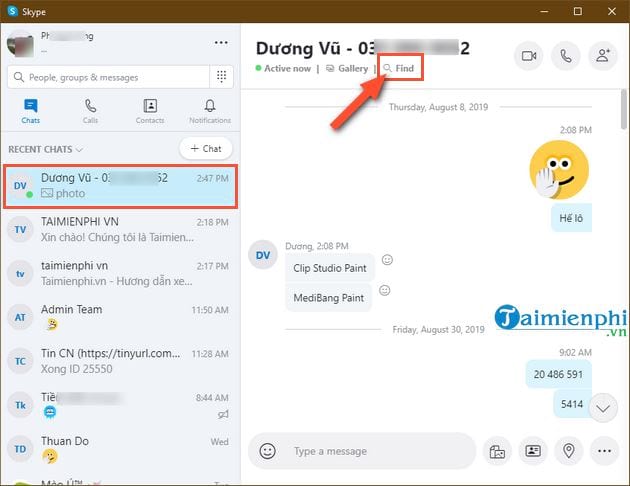
Task: Click the DV avatar in conversation
Action: pos(263,255)
